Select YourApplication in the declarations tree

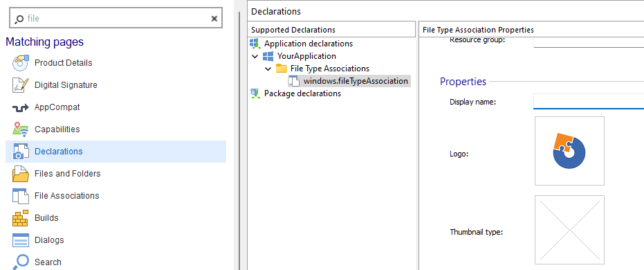pyautogui.click(x=306, y=56)
